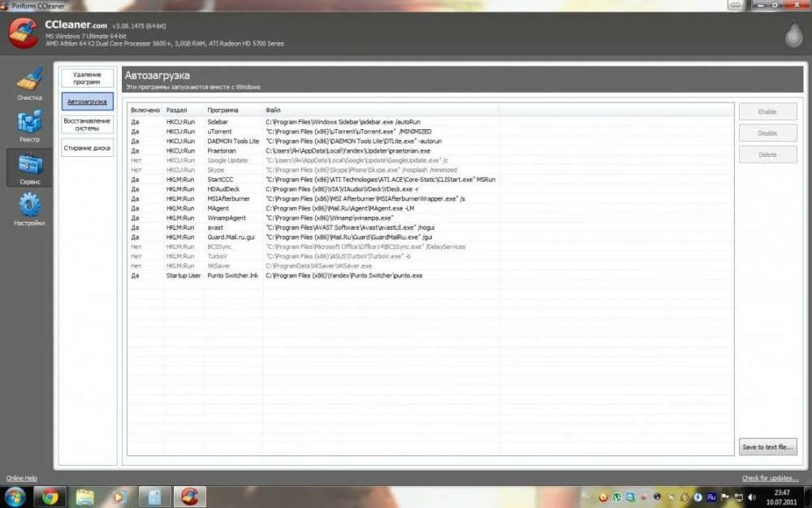Select the MAgent startup entry
812x508 pixels.
(431, 208)
